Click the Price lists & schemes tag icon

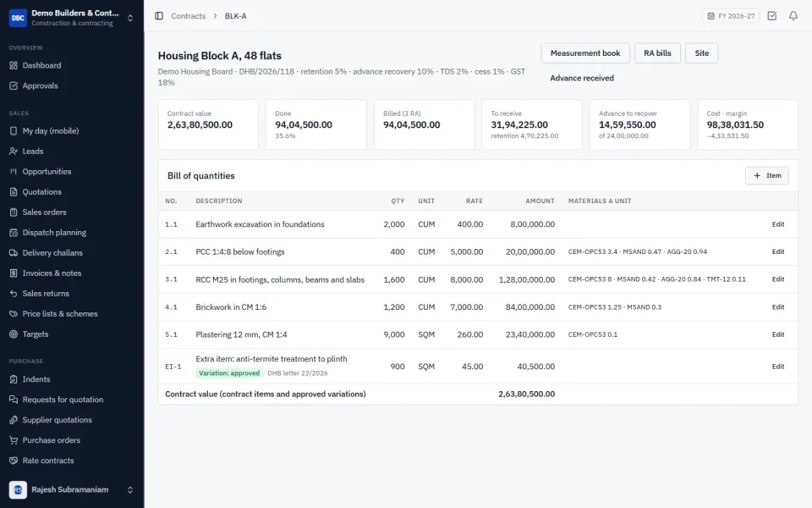14,313
